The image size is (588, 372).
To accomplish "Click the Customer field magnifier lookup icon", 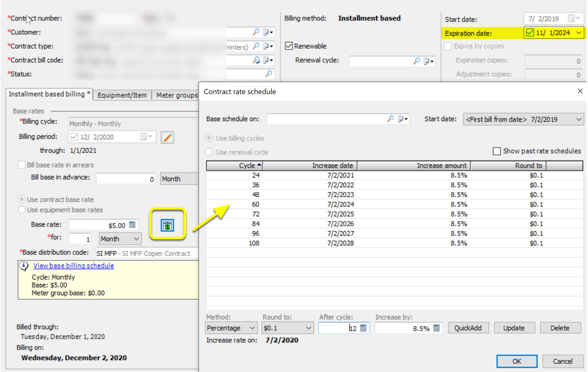I will 256,32.
